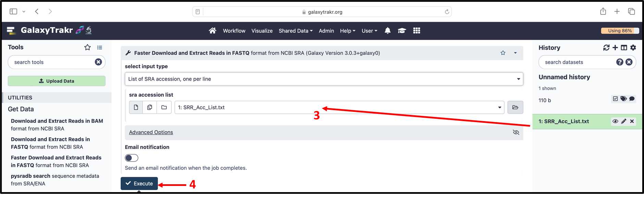The width and height of the screenshot is (644, 200).
Task: Delete SRR_Acc_List.txt dataset
Action: pyautogui.click(x=632, y=121)
